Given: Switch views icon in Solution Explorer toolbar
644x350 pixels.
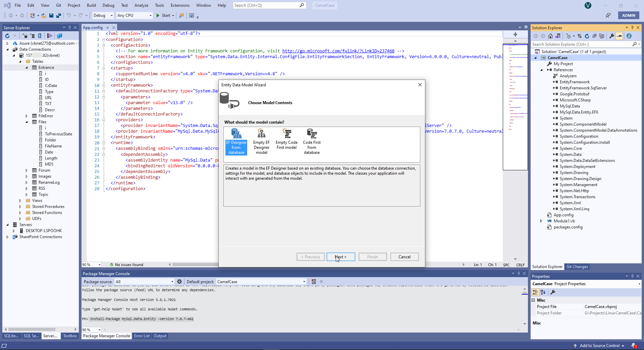Looking at the screenshot, I should click(558, 36).
